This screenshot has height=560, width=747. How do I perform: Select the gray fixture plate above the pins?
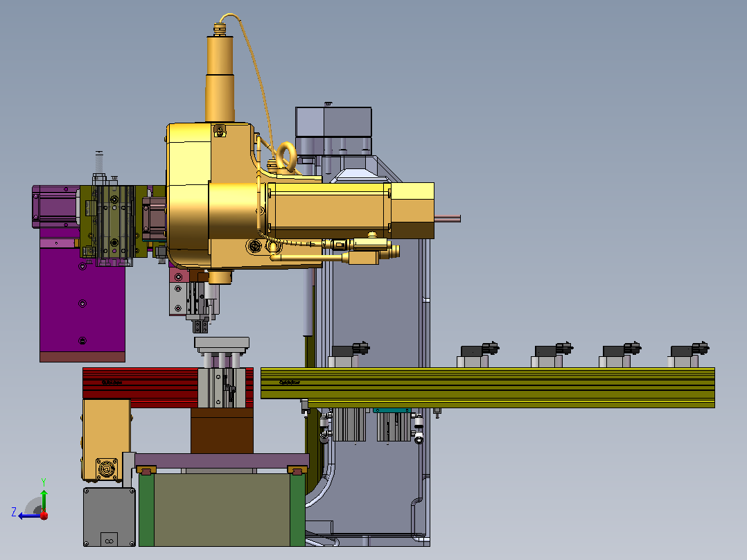click(222, 342)
